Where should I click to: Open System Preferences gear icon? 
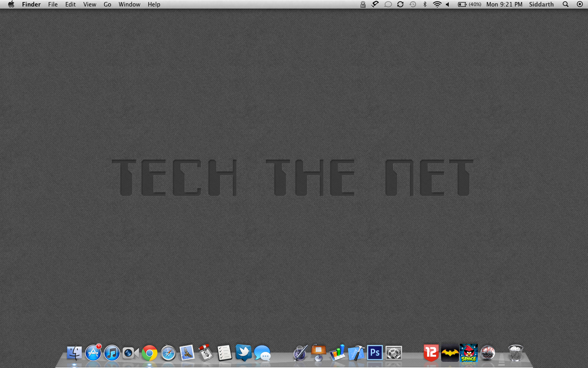394,353
